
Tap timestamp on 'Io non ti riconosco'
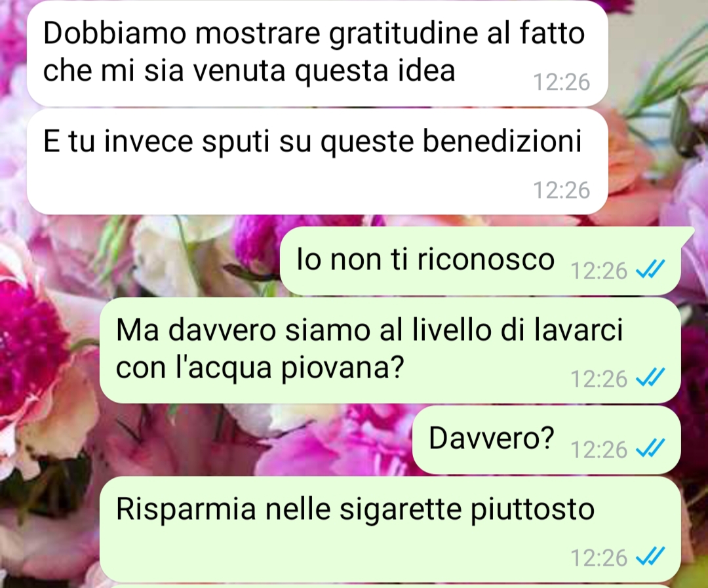tap(599, 271)
